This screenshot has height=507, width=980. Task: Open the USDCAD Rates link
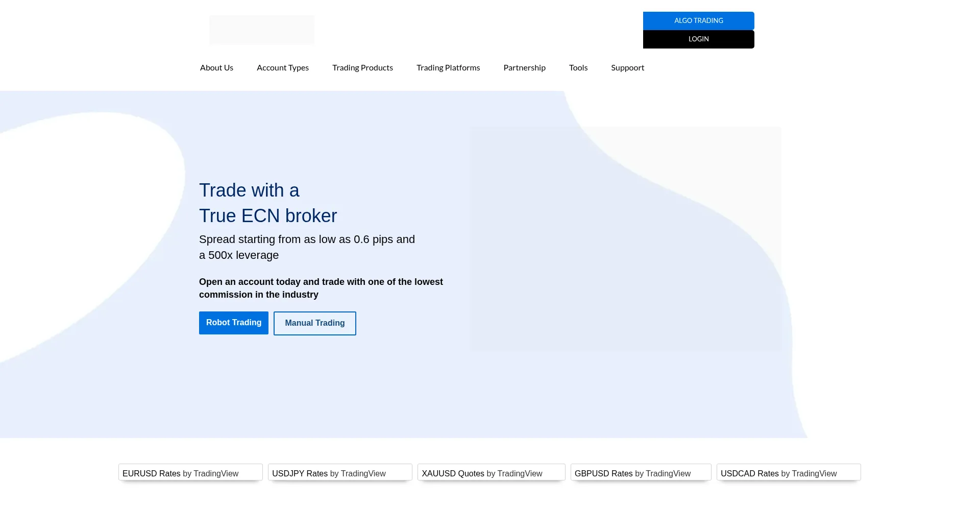(749, 474)
